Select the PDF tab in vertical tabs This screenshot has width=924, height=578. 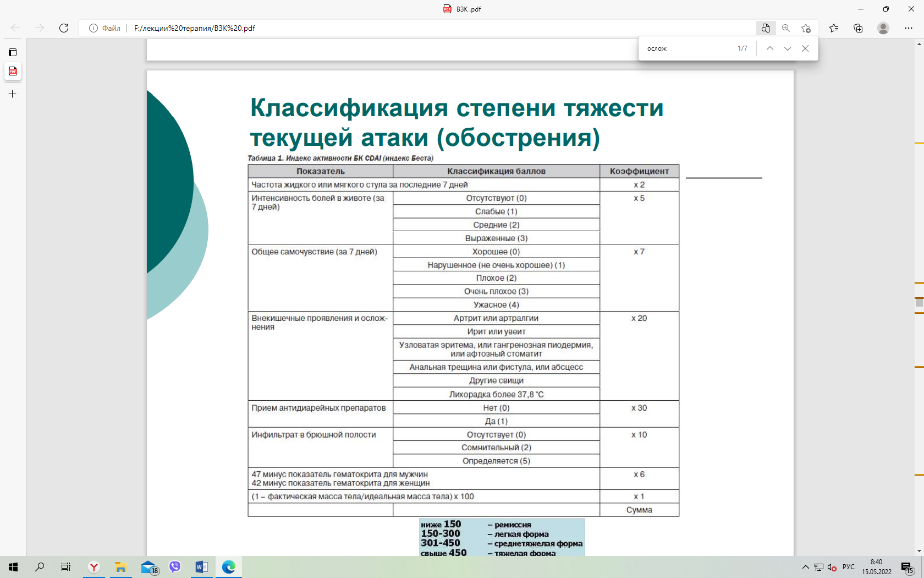pyautogui.click(x=13, y=72)
